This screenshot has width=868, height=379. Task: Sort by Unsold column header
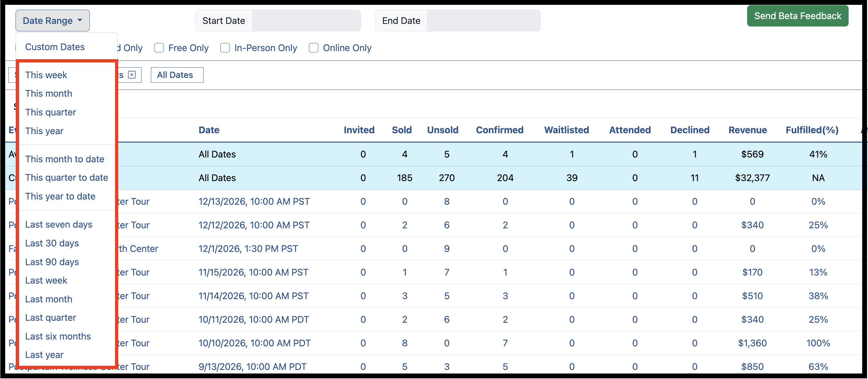[x=443, y=130]
